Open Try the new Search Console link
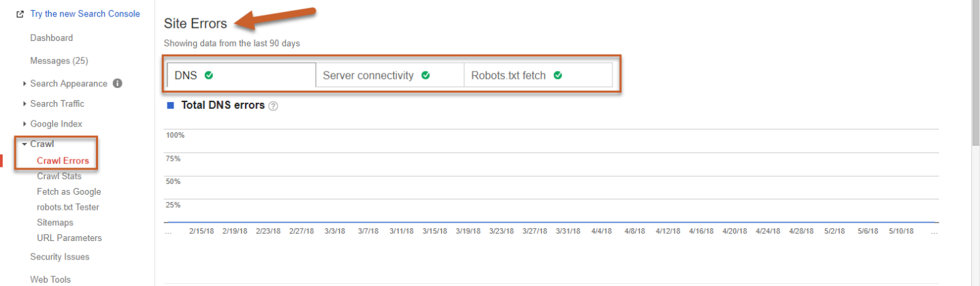Image resolution: width=980 pixels, height=286 pixels. tap(85, 14)
